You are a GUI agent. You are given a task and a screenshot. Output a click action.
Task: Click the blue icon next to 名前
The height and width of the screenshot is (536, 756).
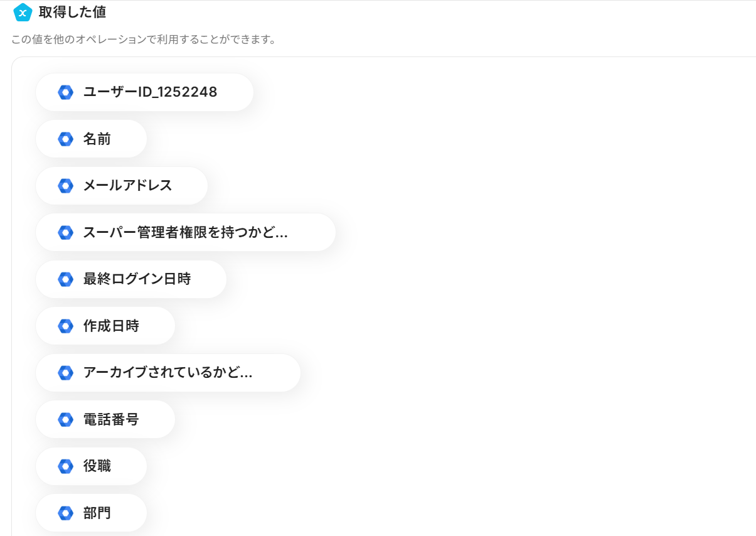65,139
